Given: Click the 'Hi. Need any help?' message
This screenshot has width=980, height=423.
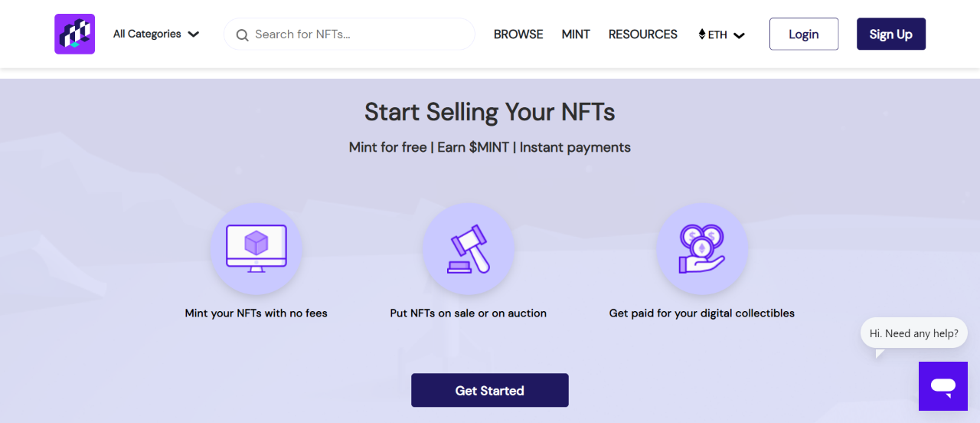Looking at the screenshot, I should (913, 333).
